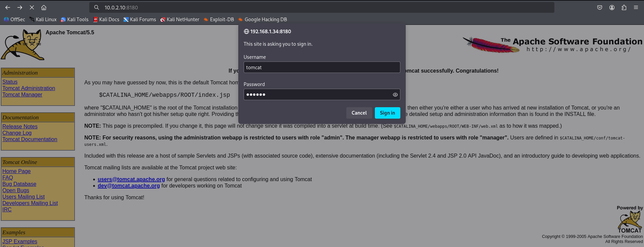Open the Kali Linux bookmark
Image resolution: width=644 pixels, height=247 pixels.
(x=43, y=19)
